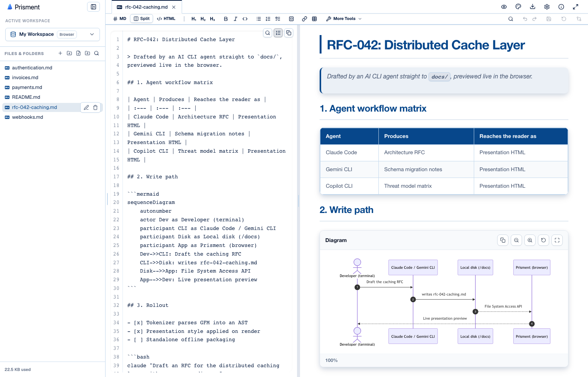The width and height of the screenshot is (588, 377).
Task: Insert inline code formatting
Action: tap(245, 19)
